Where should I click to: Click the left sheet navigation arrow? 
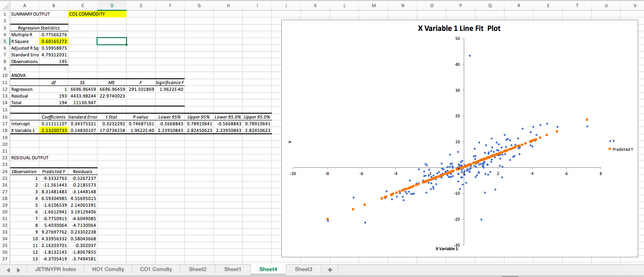pos(9,269)
